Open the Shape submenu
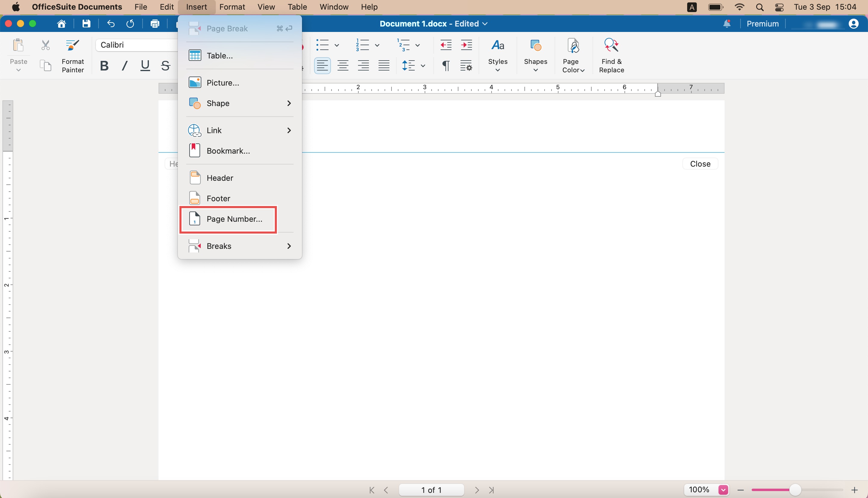Screen dimensions: 868x498 click(240, 103)
